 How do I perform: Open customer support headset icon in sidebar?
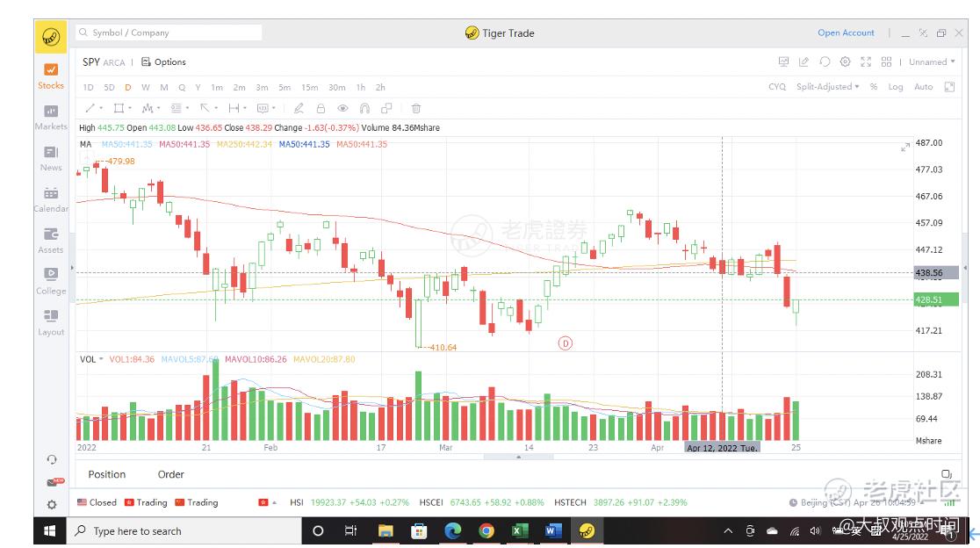pyautogui.click(x=52, y=460)
